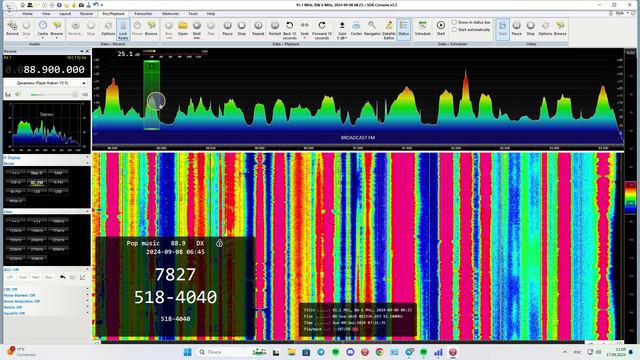Open the Schedule calendar icon

click(x=422, y=29)
